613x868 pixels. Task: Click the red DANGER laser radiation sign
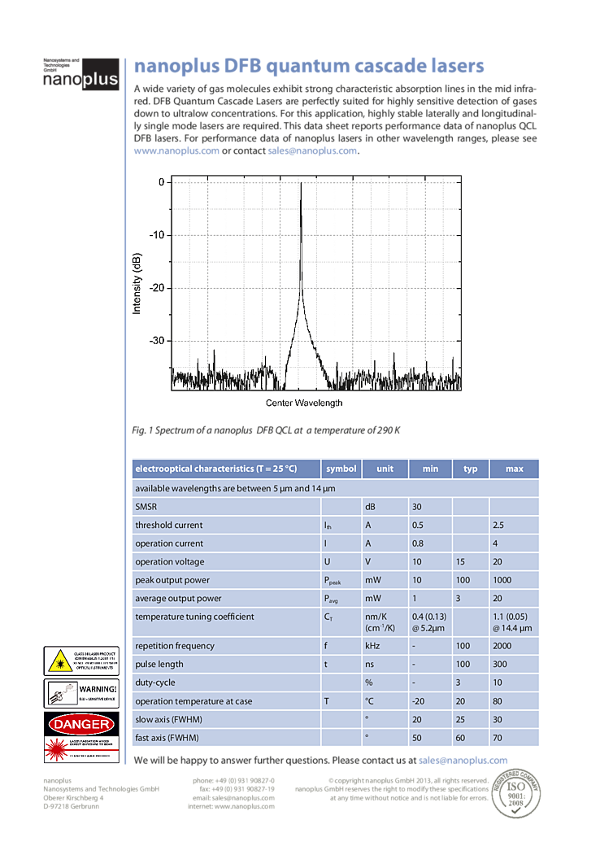(x=80, y=737)
